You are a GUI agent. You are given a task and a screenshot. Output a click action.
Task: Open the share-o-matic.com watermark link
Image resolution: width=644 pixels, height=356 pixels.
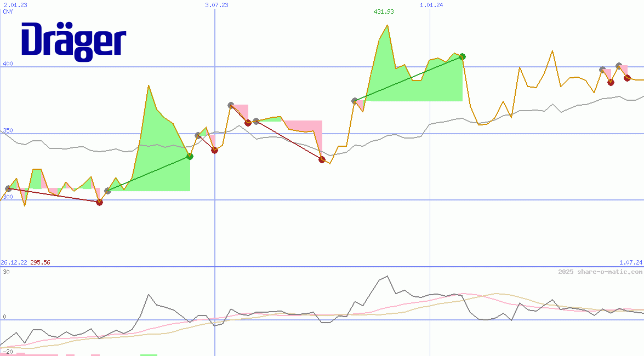click(600, 272)
